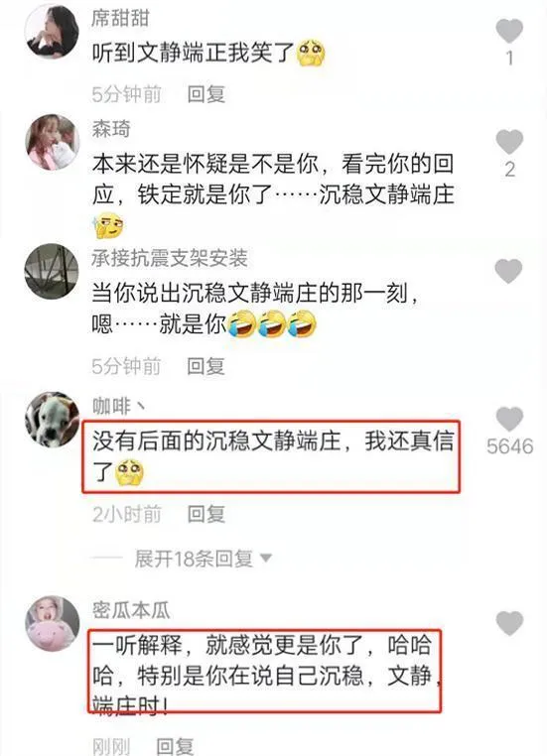
Task: Click 回复 under 咖啡's 2小时前 comment
Action: pos(205,514)
